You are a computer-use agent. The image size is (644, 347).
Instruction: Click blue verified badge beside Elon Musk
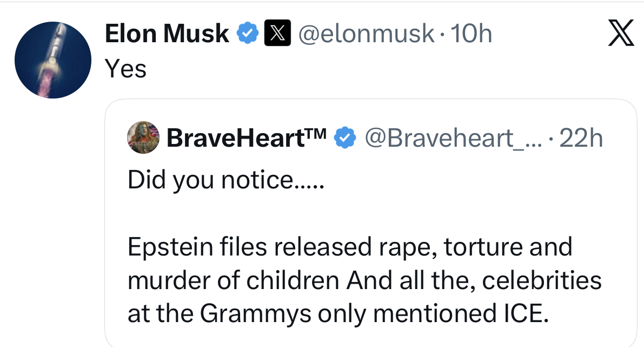(x=248, y=34)
